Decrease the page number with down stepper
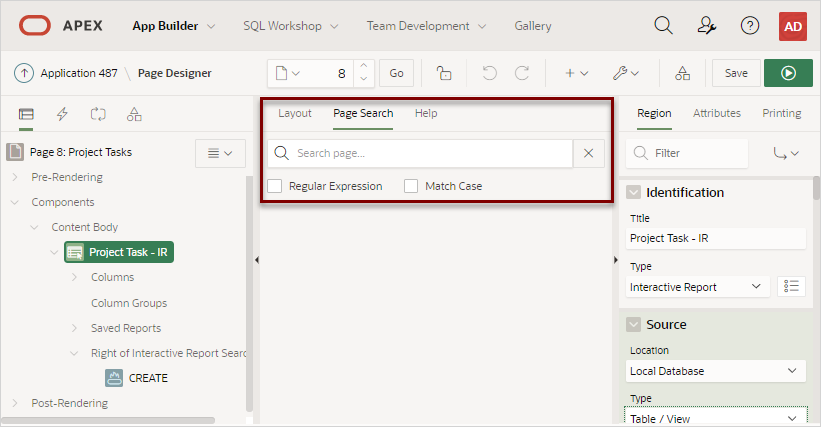Image resolution: width=821 pixels, height=427 pixels. [x=363, y=80]
